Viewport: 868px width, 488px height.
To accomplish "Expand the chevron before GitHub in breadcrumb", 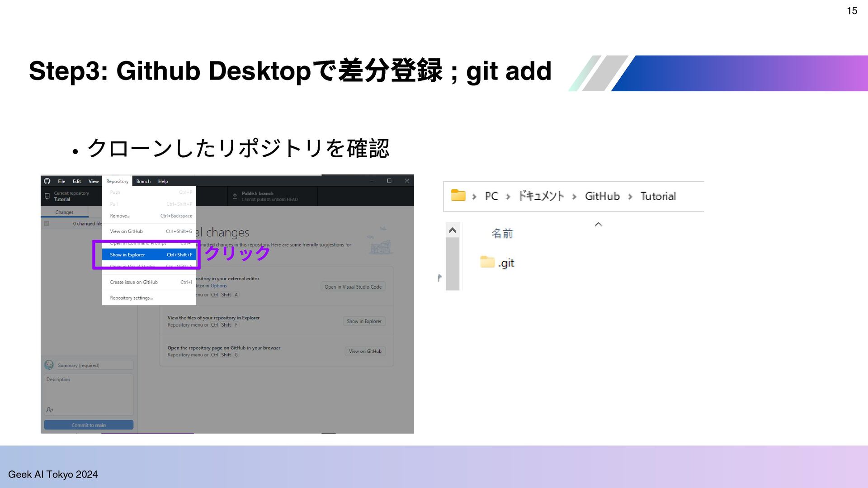I will pyautogui.click(x=575, y=197).
